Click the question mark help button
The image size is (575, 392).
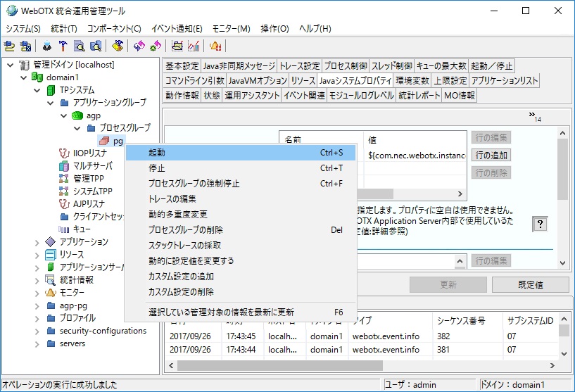tap(540, 224)
